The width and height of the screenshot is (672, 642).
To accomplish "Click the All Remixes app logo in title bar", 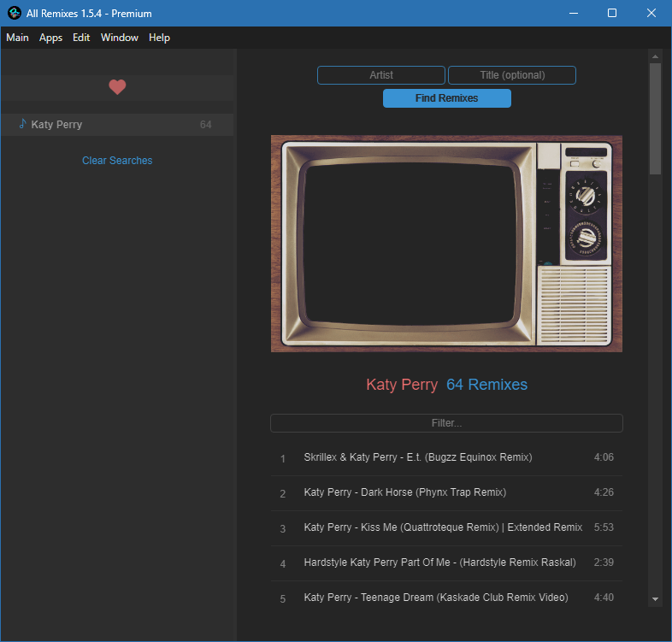I will click(15, 13).
